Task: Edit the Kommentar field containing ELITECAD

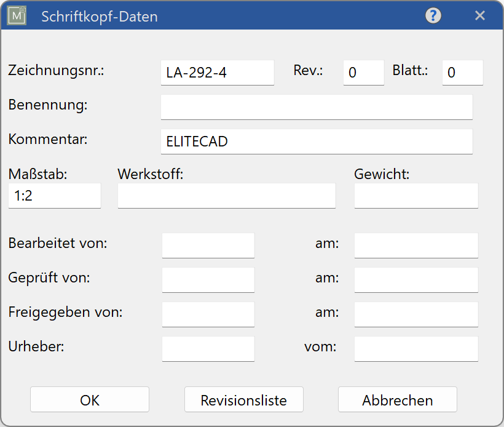Action: pyautogui.click(x=317, y=142)
